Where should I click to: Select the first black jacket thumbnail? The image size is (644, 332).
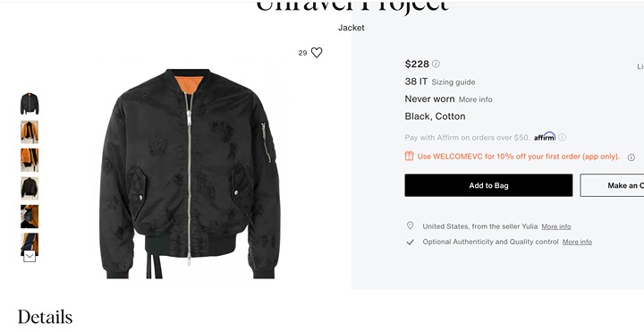(x=30, y=104)
